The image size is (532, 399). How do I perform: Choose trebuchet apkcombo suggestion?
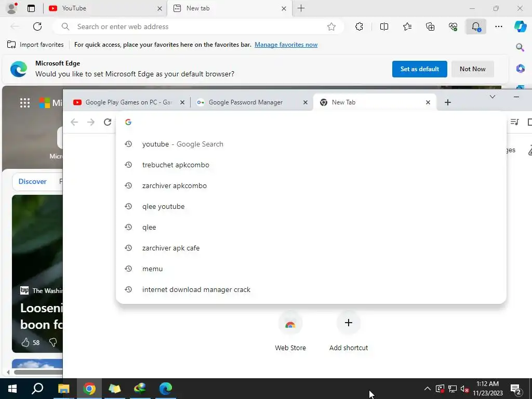(x=311, y=165)
